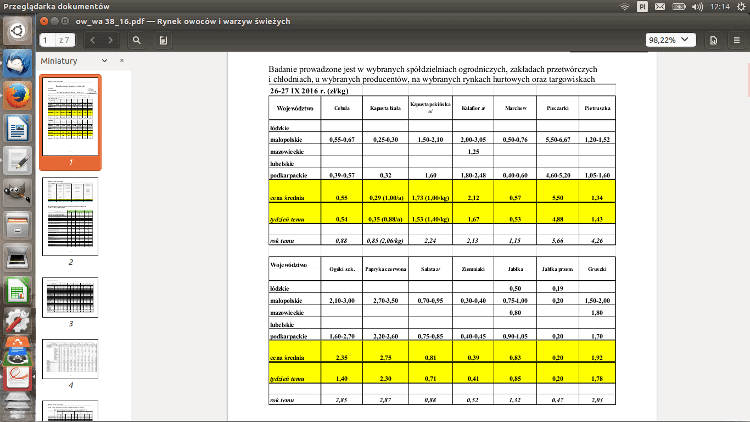Launch Thunderbird mail from the dock
Screen dimensions: 750x422
pyautogui.click(x=17, y=63)
